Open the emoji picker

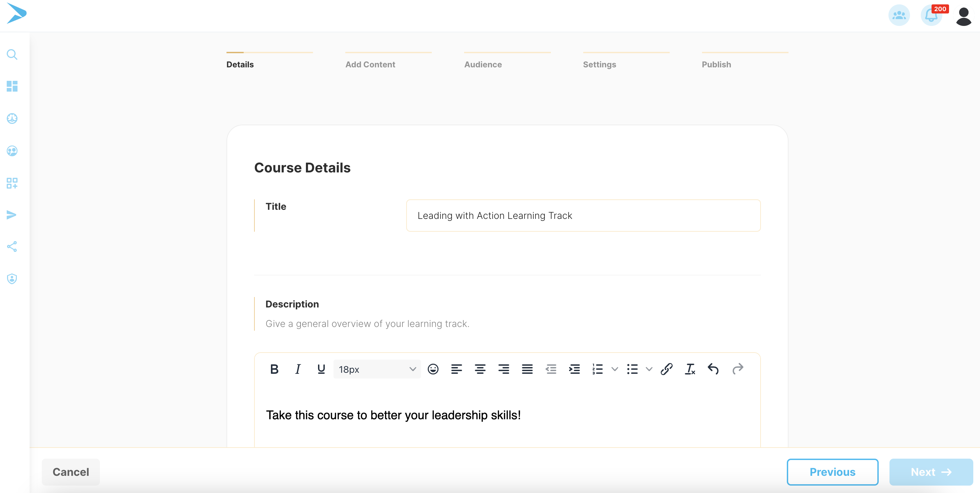[433, 369]
